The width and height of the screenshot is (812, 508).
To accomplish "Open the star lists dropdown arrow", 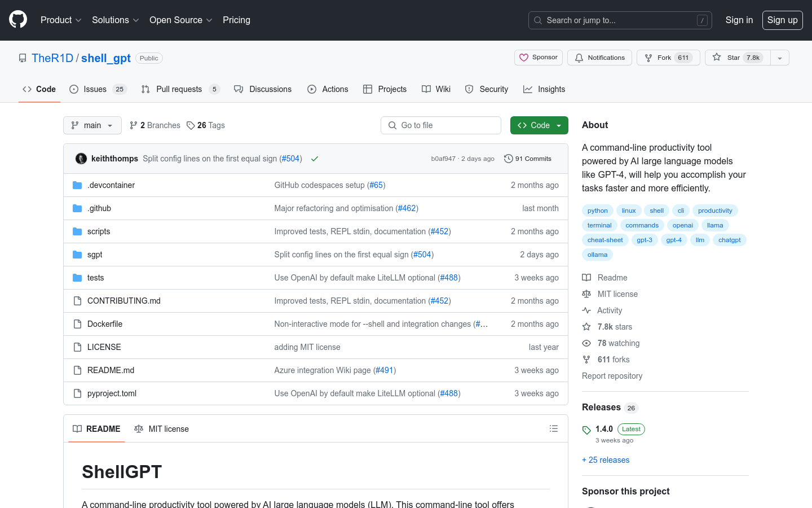I will coord(780,58).
